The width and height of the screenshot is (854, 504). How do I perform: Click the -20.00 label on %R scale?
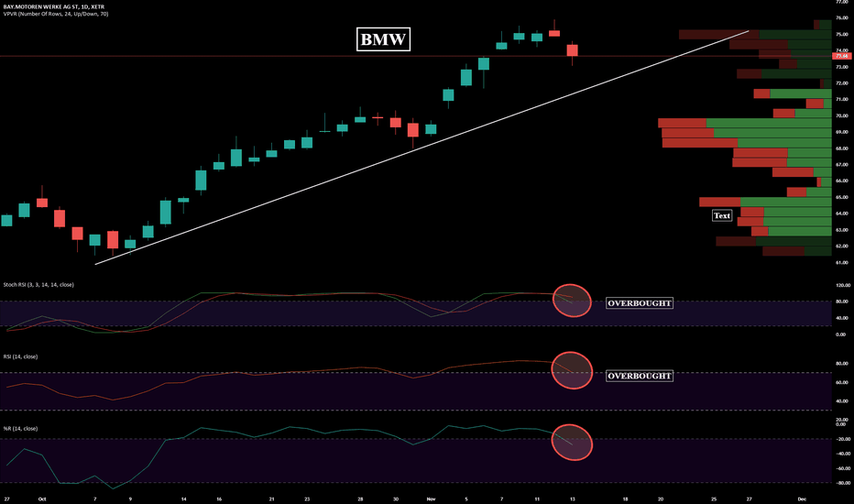(x=842, y=439)
